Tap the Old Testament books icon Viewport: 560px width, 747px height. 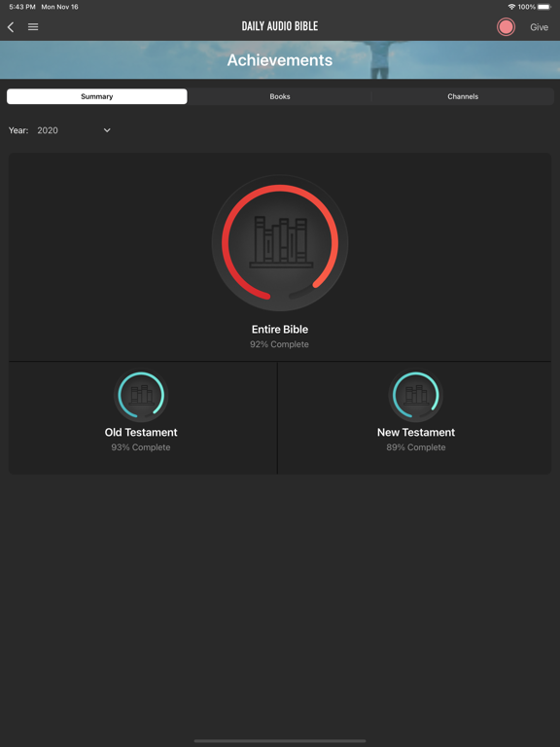click(141, 395)
